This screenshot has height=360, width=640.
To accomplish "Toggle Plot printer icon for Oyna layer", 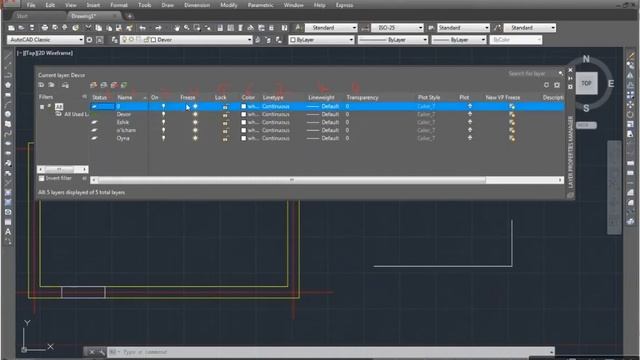I will [x=469, y=138].
